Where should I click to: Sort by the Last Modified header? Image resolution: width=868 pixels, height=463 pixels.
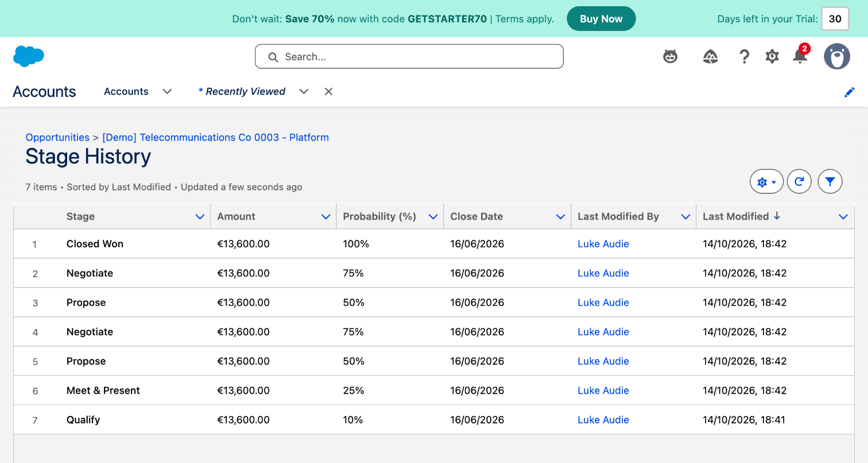[x=735, y=217]
